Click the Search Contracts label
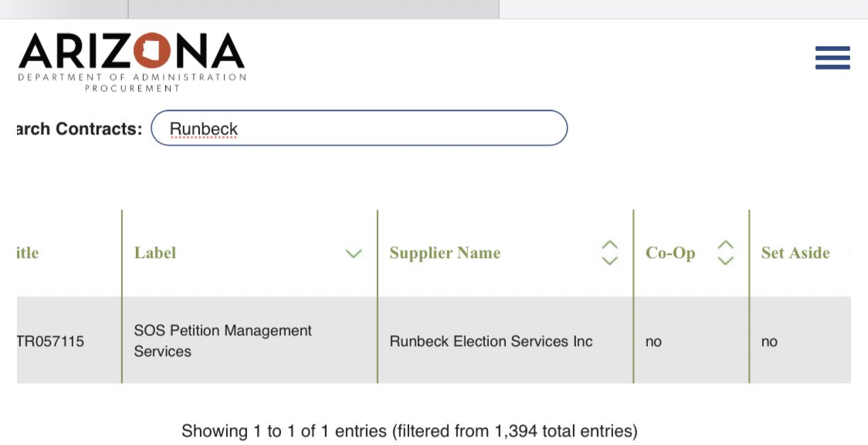Viewport: 868px width, 445px height. pyautogui.click(x=79, y=129)
